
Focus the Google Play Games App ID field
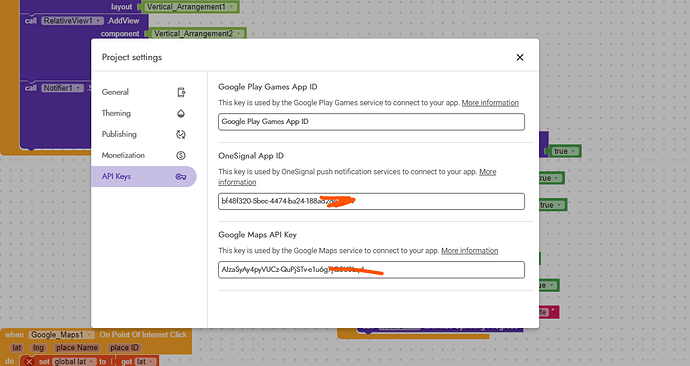371,122
